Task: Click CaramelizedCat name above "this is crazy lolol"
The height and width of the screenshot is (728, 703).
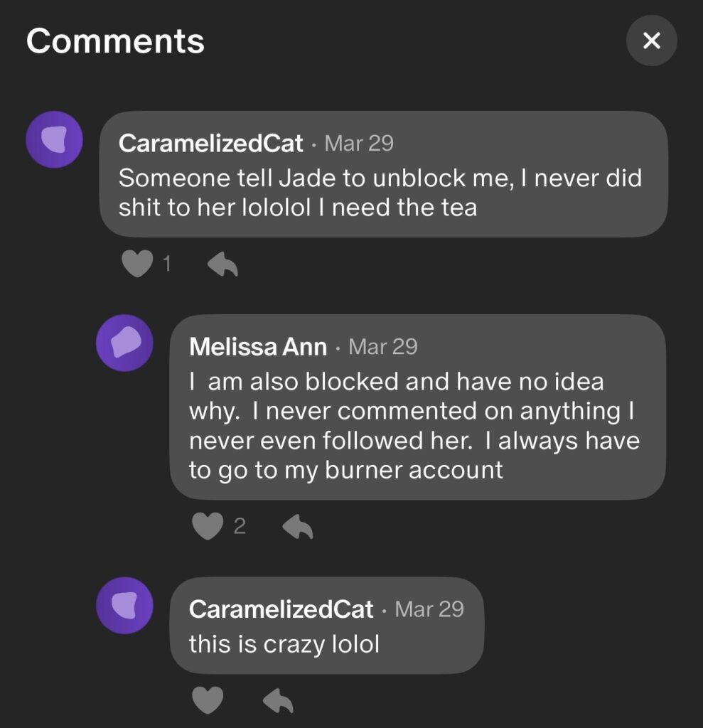Action: click(281, 609)
